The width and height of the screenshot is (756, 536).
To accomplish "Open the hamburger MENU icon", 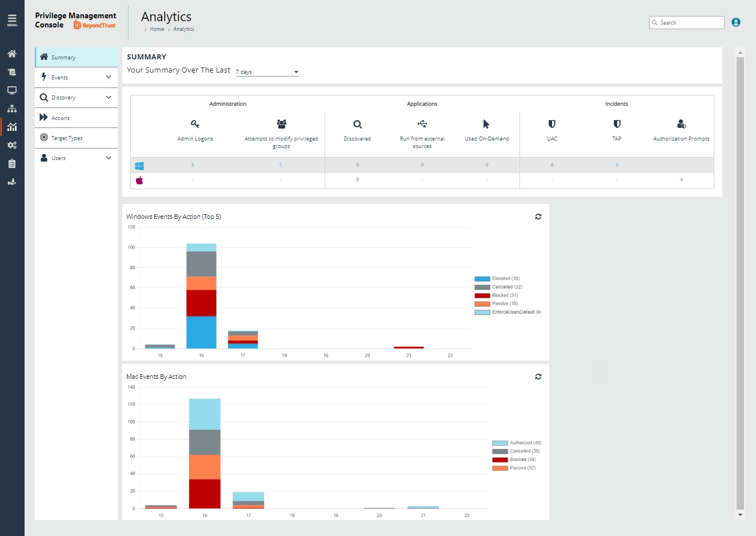I will pyautogui.click(x=12, y=20).
